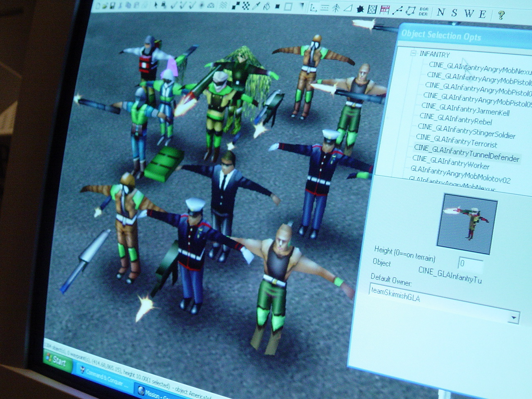Select the paint bucket fill tool
Screen dimensions: 532x399
(267, 6)
